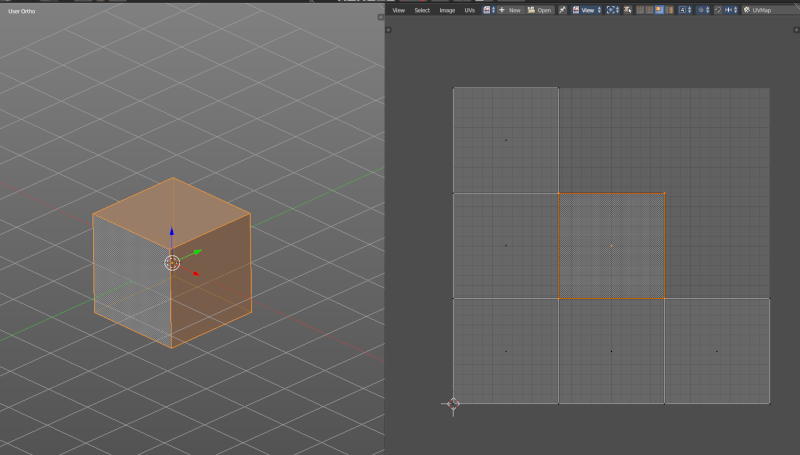Open the image browse dropdown icon
This screenshot has height=455, width=800.
tap(489, 10)
